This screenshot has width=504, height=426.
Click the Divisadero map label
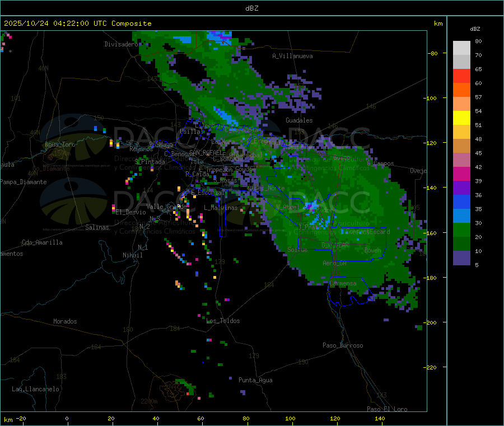121,44
